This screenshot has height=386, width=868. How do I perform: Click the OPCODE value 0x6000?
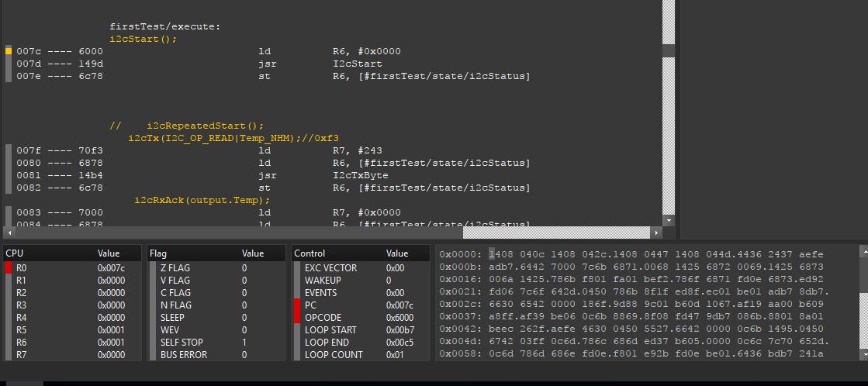(399, 318)
